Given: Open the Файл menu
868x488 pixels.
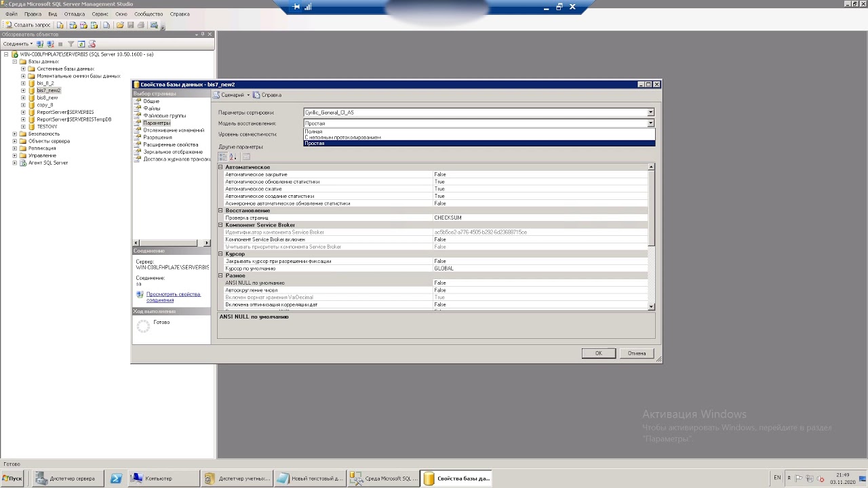Looking at the screenshot, I should point(11,14).
